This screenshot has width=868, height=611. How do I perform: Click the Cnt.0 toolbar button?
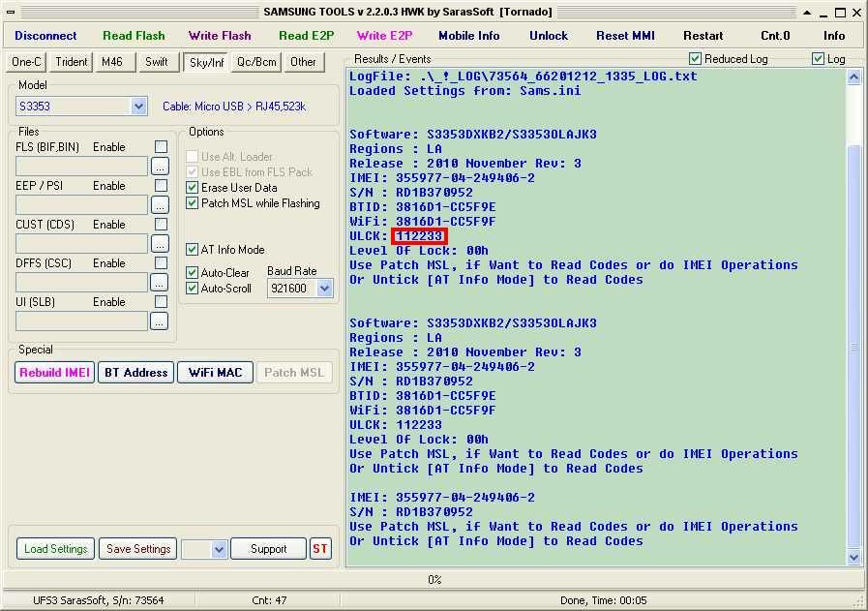point(775,36)
